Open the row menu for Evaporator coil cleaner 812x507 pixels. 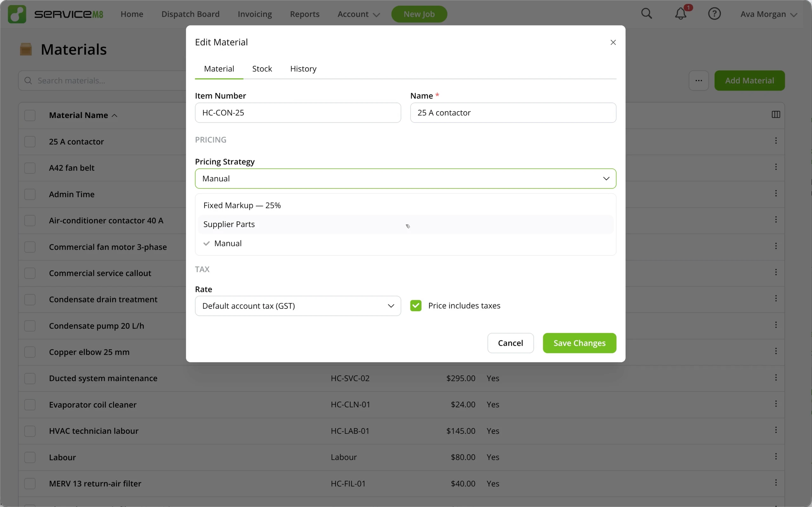[776, 404]
